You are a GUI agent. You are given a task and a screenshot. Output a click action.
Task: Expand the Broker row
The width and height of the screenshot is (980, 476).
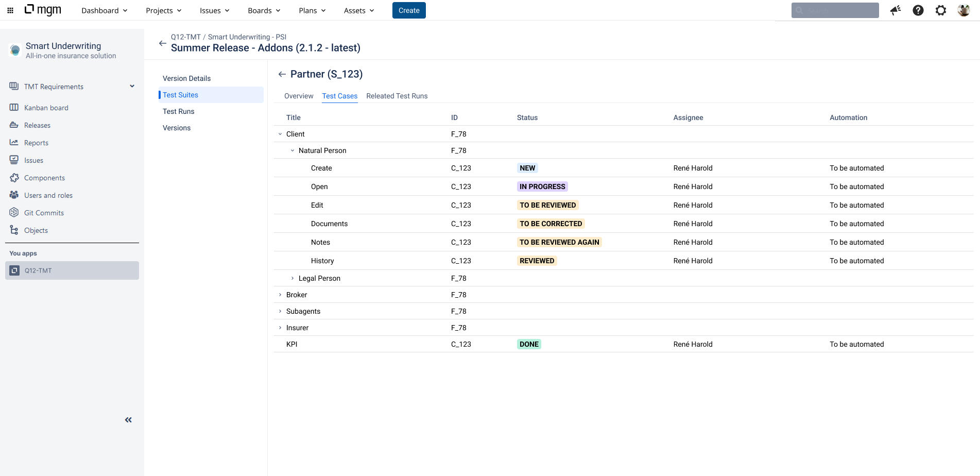tap(280, 295)
